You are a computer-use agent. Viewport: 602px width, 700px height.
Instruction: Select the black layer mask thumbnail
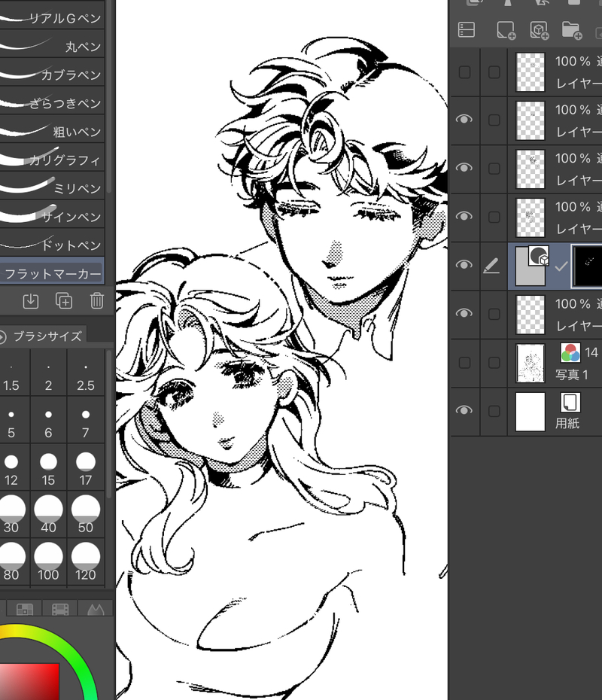point(587,266)
